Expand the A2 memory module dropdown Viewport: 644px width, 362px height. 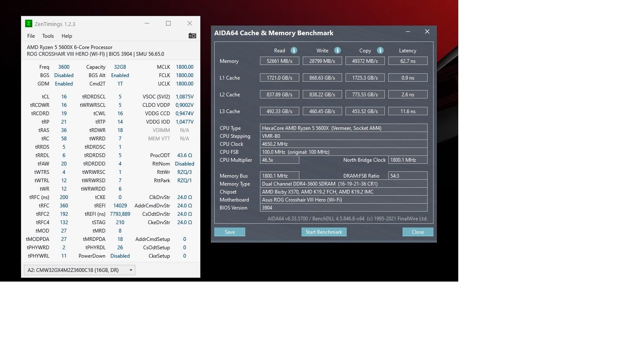(80, 270)
